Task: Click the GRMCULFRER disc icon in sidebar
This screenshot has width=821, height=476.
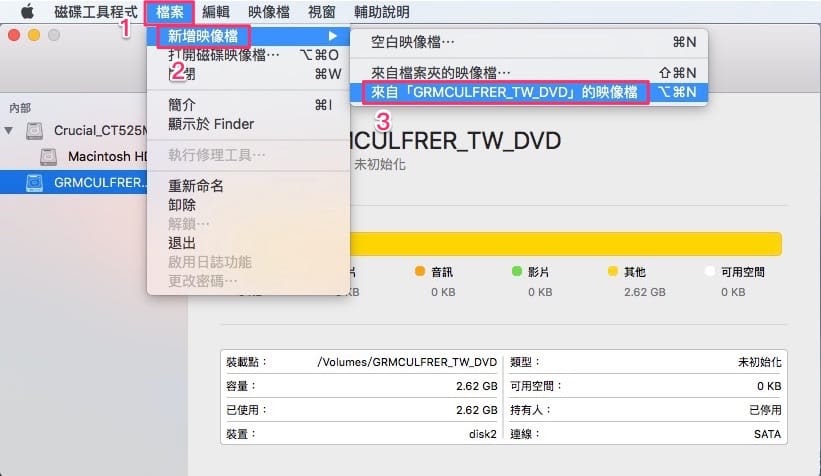Action: [x=35, y=183]
